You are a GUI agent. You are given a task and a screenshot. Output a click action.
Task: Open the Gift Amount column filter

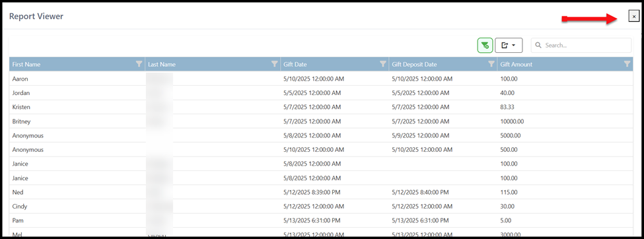tap(627, 64)
